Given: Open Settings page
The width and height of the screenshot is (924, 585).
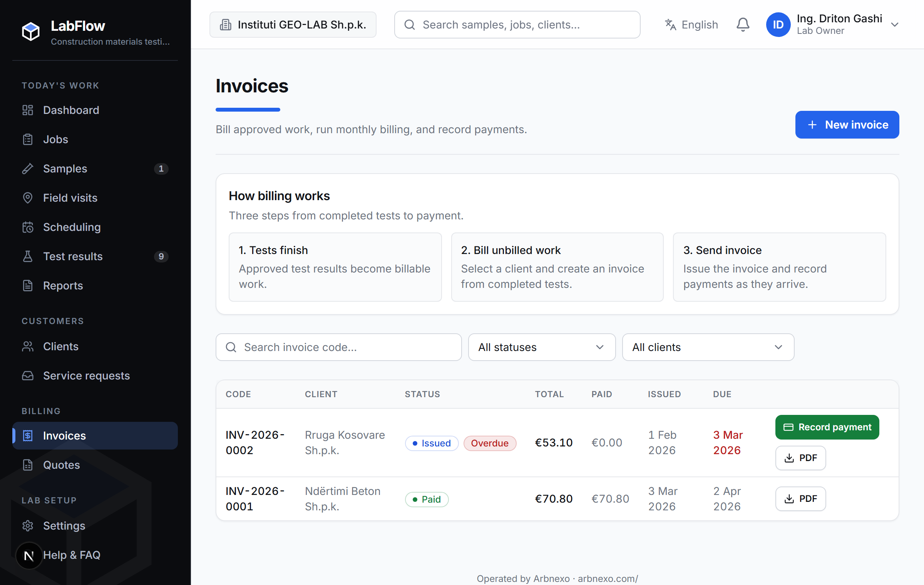Looking at the screenshot, I should 95,526.
